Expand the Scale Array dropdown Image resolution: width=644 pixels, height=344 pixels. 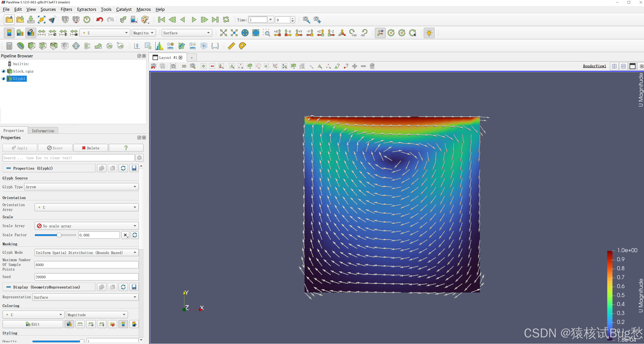coord(86,226)
